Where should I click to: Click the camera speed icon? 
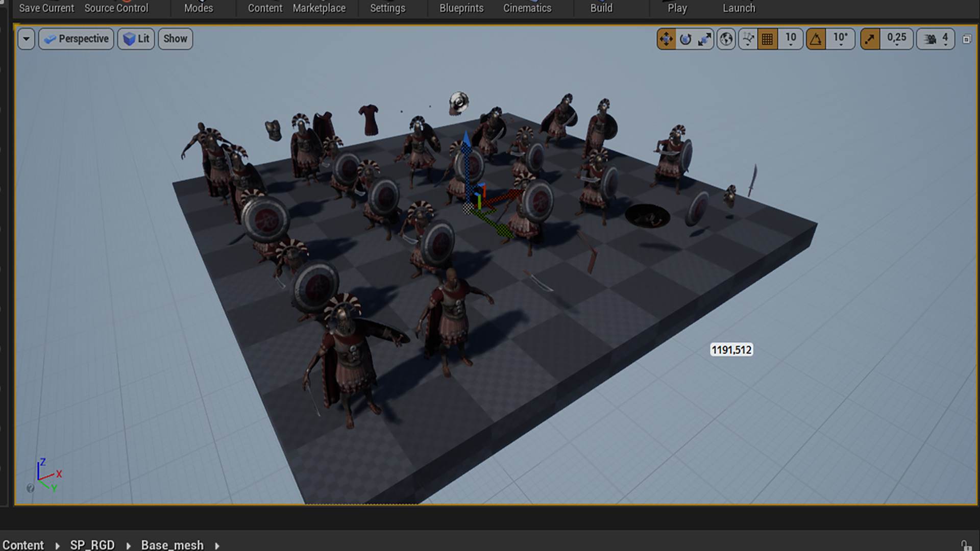coord(930,39)
